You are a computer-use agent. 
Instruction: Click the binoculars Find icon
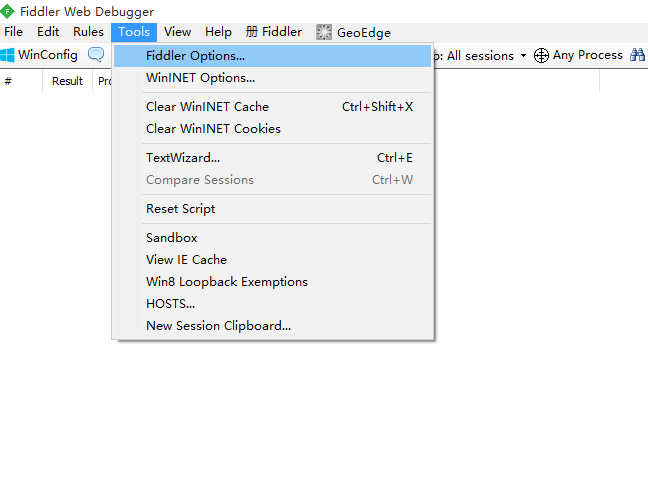click(x=637, y=55)
